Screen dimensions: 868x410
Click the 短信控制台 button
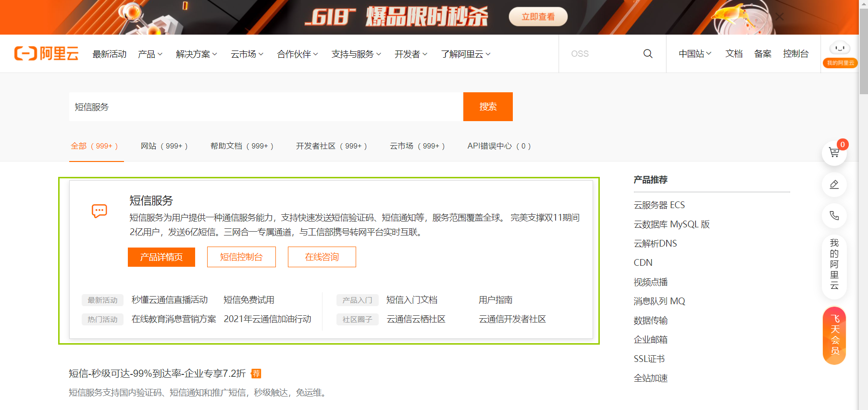[241, 257]
